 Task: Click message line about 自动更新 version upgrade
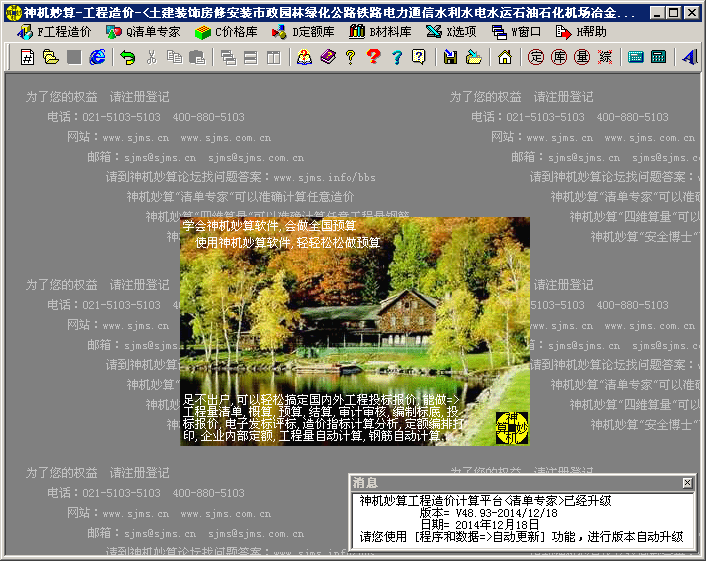[521, 537]
